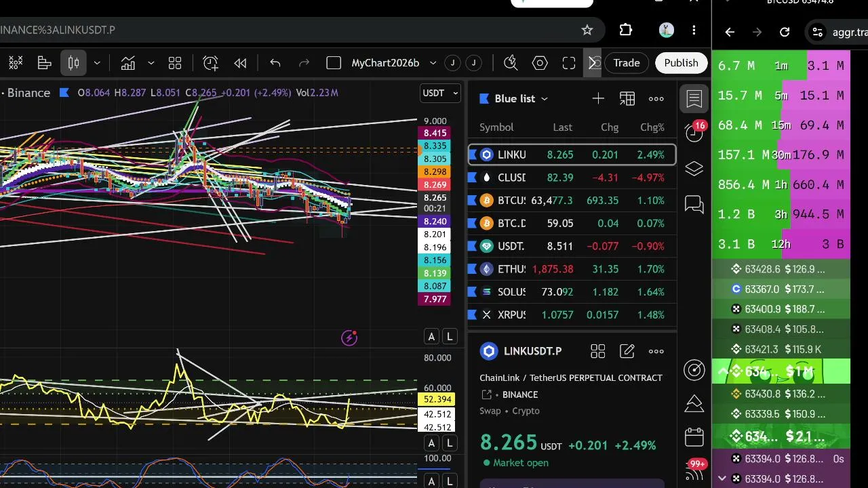The image size is (868, 488).
Task: Select the LINKU row in the watchlist
Action: click(572, 155)
